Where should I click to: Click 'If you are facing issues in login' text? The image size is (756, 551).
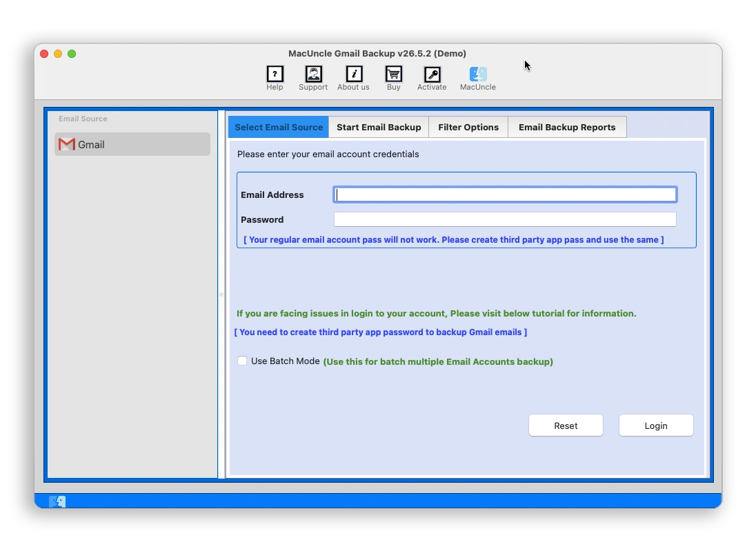(x=437, y=313)
